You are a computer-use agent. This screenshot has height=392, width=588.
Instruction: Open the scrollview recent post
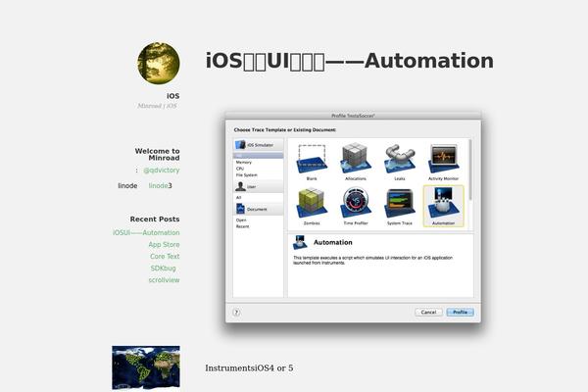click(164, 280)
